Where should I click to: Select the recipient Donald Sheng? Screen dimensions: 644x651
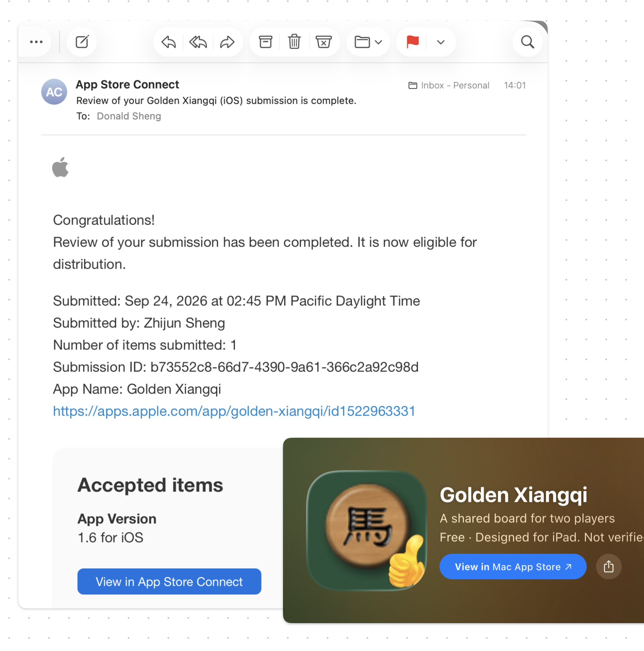(129, 116)
